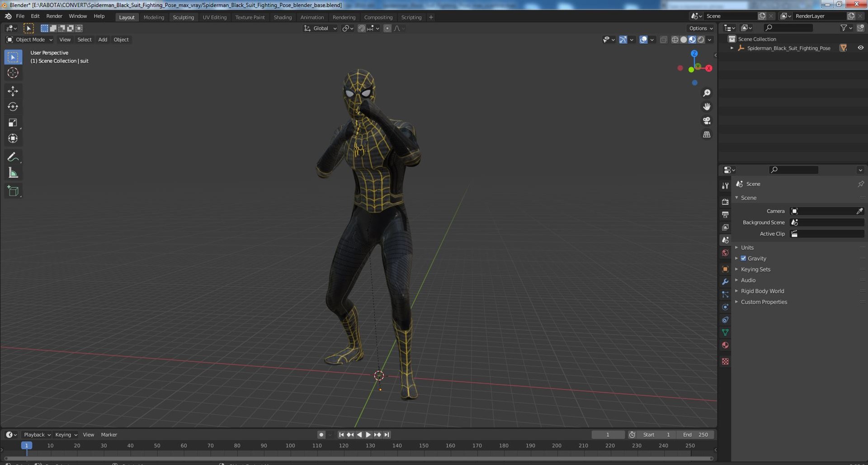The height and width of the screenshot is (465, 868).
Task: Click the zoom viewport magnifier icon
Action: click(x=707, y=93)
